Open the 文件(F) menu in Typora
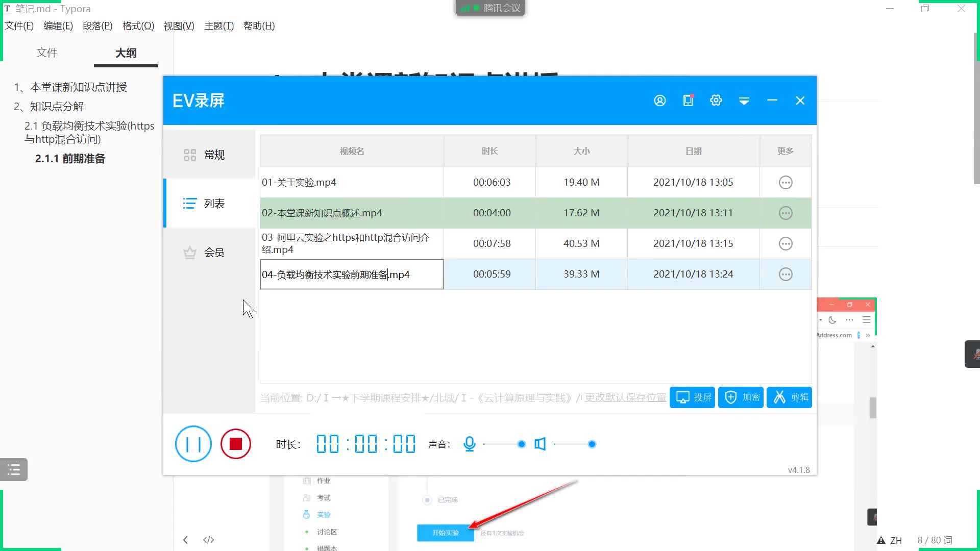980x551 pixels. point(19,26)
